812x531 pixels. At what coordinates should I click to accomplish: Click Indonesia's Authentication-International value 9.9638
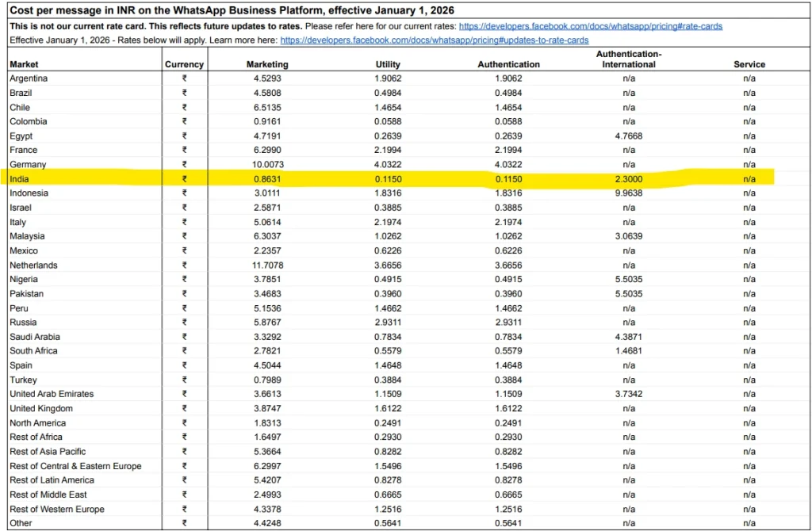tap(629, 193)
